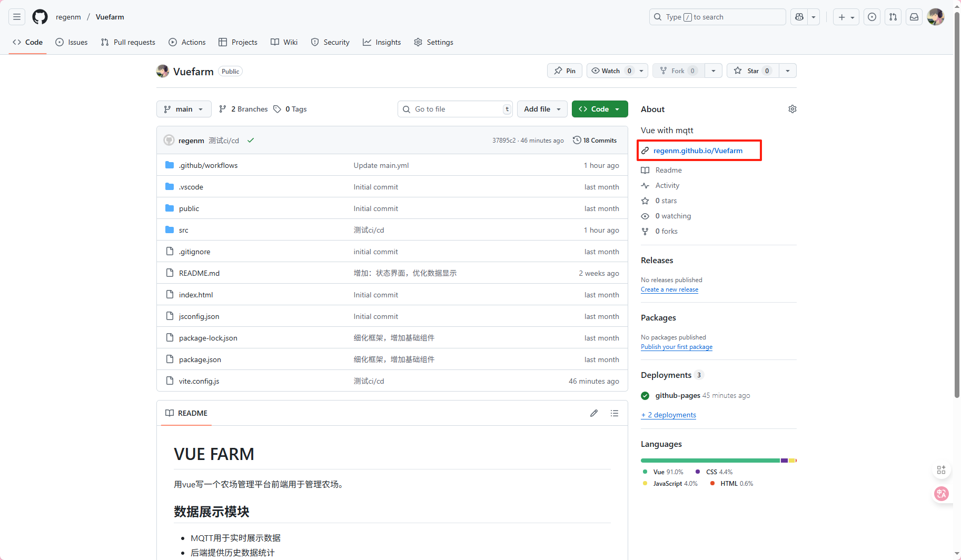The width and height of the screenshot is (961, 560).
Task: Expand the Add file dropdown
Action: [542, 109]
